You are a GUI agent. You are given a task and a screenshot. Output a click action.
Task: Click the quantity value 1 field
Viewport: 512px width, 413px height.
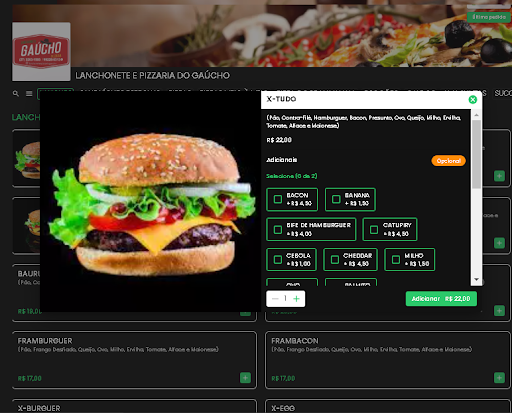[285, 298]
